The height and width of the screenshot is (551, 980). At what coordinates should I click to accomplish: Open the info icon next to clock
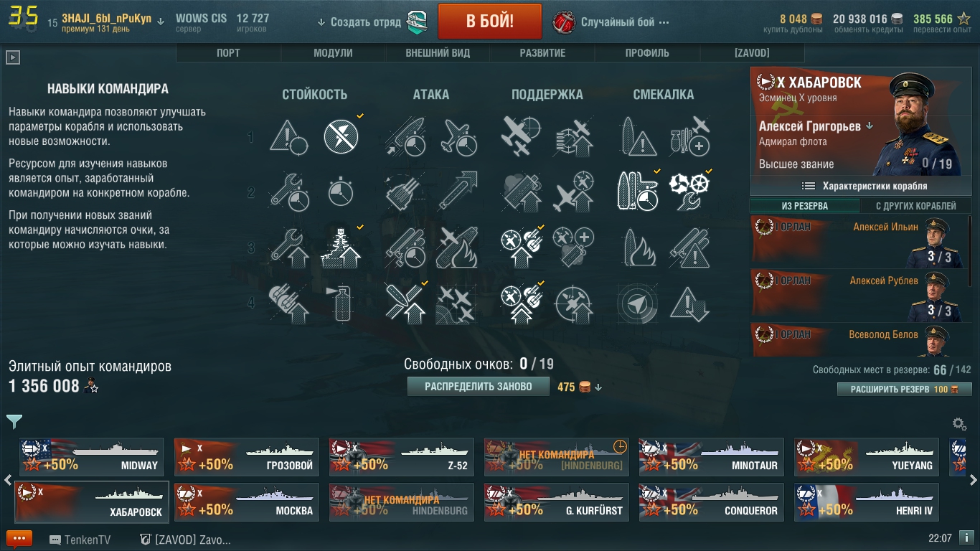click(967, 538)
